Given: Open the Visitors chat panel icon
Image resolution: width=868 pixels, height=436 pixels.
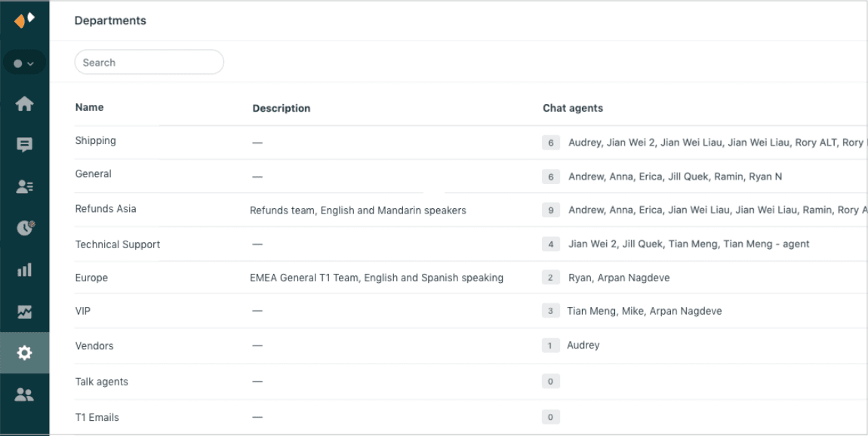Looking at the screenshot, I should pos(23,144).
